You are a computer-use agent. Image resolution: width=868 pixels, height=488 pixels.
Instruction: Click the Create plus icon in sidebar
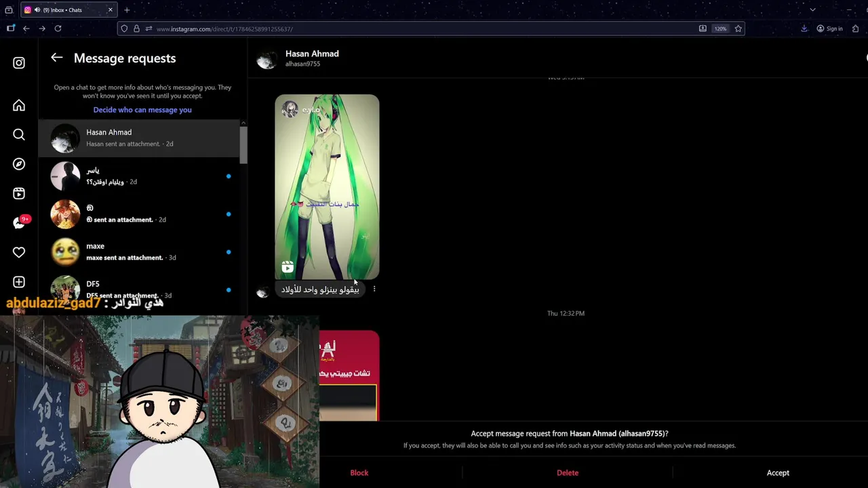point(19,282)
